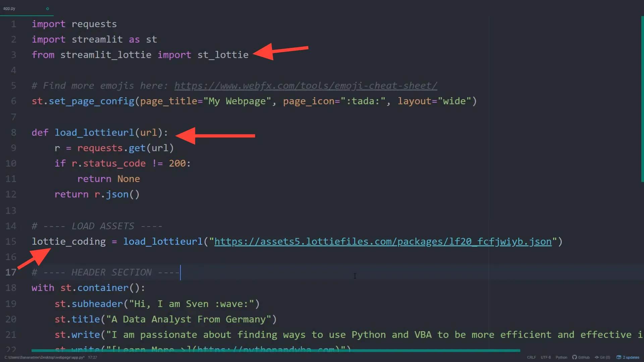644x362 pixels.
Task: Open the Git commits status indicator
Action: pyautogui.click(x=602, y=357)
